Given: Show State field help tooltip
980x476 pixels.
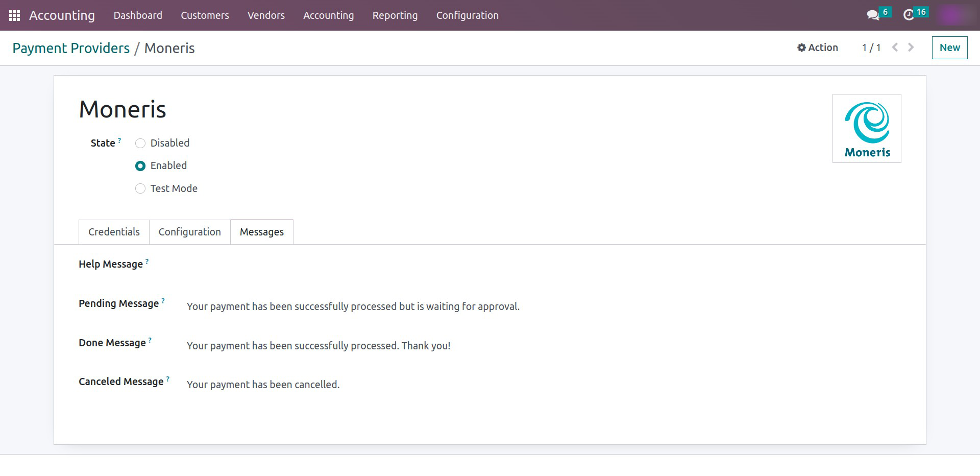Looking at the screenshot, I should coord(119,139).
